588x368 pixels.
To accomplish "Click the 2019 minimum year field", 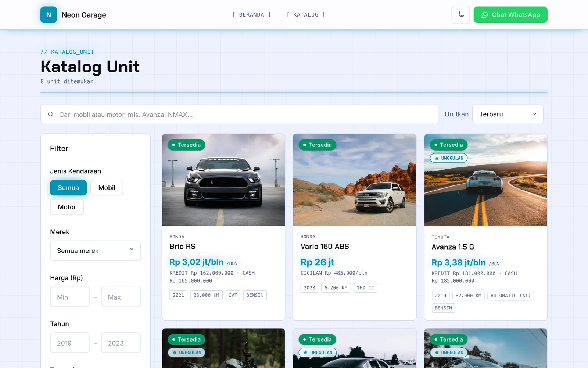I will click(x=70, y=343).
